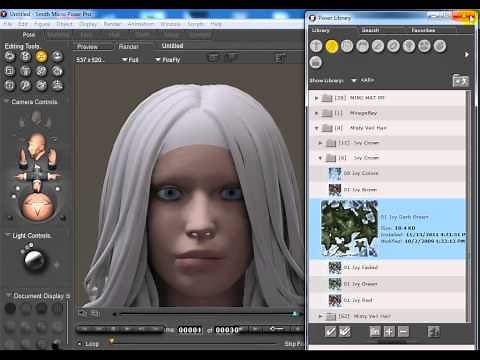Click the minus remove-from-library button
The width and height of the screenshot is (480, 360).
point(403,331)
